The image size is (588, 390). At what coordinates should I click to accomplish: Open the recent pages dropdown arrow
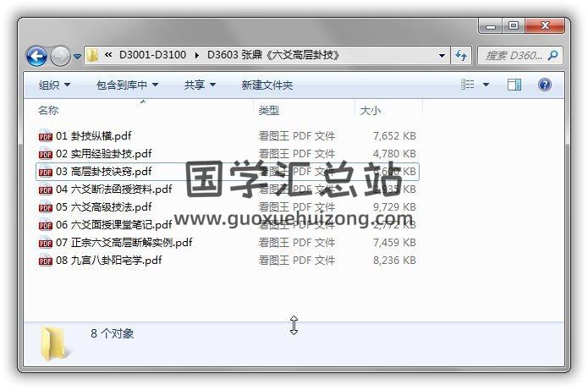(77, 57)
